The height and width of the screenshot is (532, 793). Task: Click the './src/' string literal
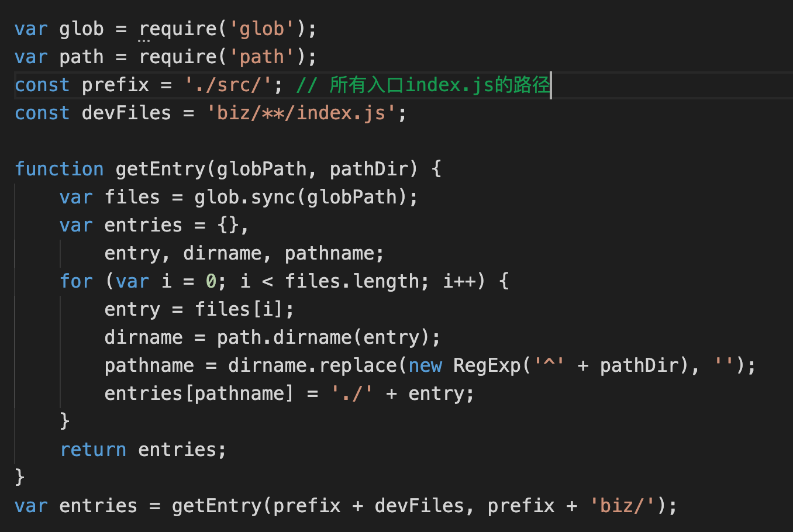click(228, 85)
